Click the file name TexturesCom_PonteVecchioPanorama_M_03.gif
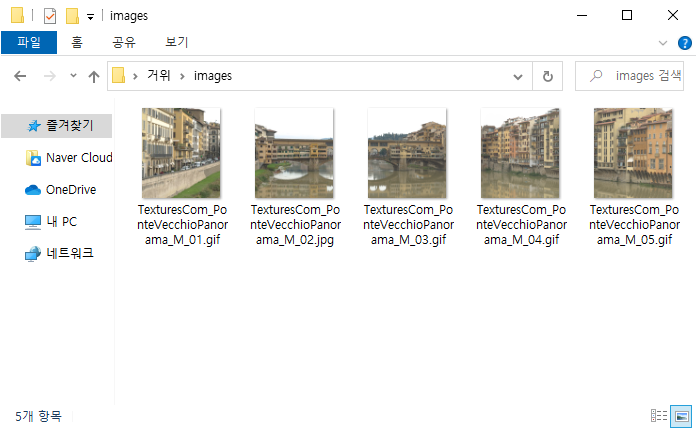Viewport: 697px width, 429px height. click(x=408, y=225)
